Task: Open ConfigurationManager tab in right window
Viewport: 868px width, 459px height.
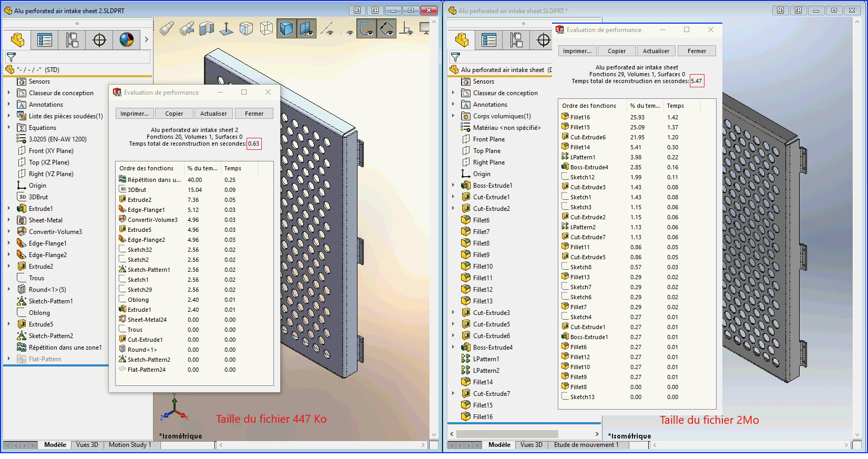Action: point(516,40)
